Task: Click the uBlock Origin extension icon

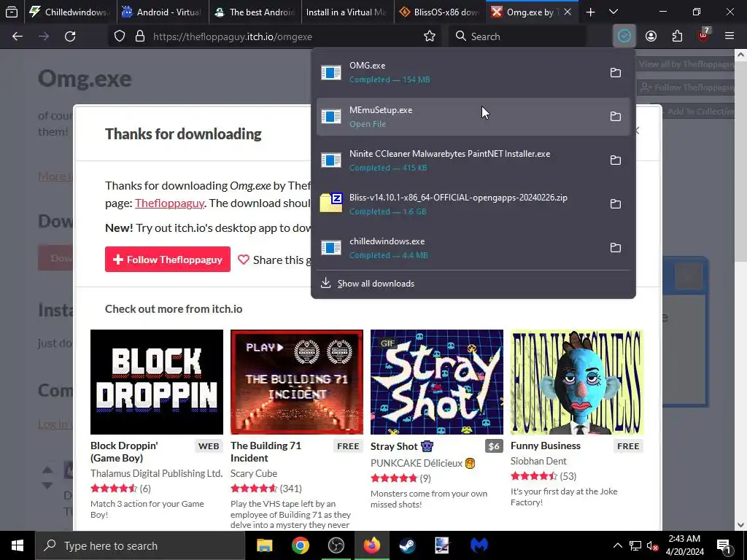Action: click(x=703, y=36)
